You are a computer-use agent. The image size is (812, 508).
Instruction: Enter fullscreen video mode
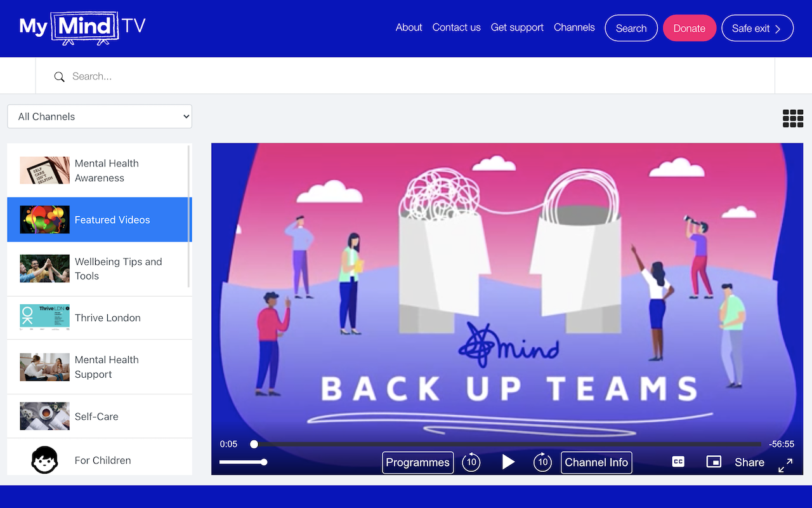[x=785, y=465]
